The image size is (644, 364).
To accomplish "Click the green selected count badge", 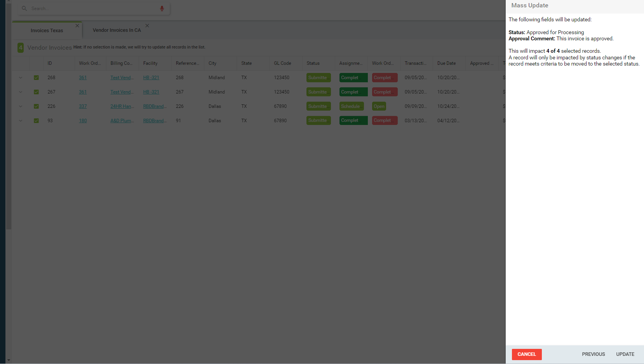I will pos(21,48).
